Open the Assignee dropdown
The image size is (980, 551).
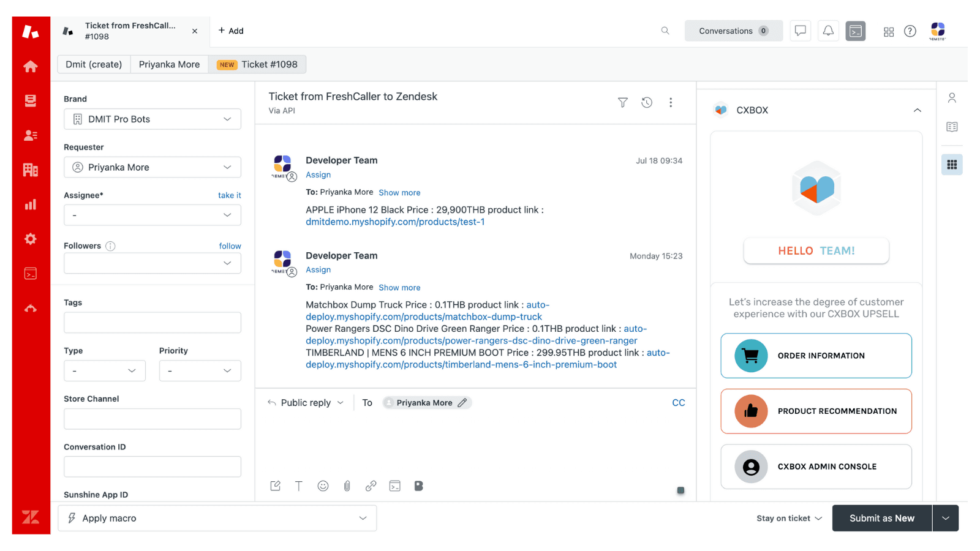(x=153, y=215)
